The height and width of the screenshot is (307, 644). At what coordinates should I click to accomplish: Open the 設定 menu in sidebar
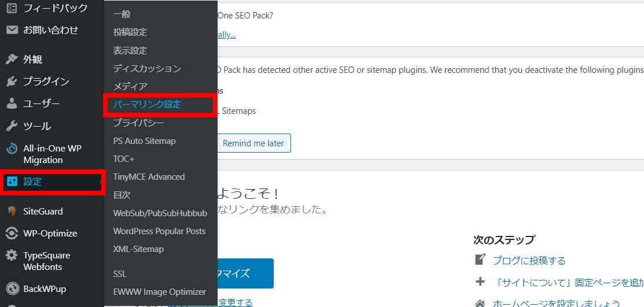[33, 182]
